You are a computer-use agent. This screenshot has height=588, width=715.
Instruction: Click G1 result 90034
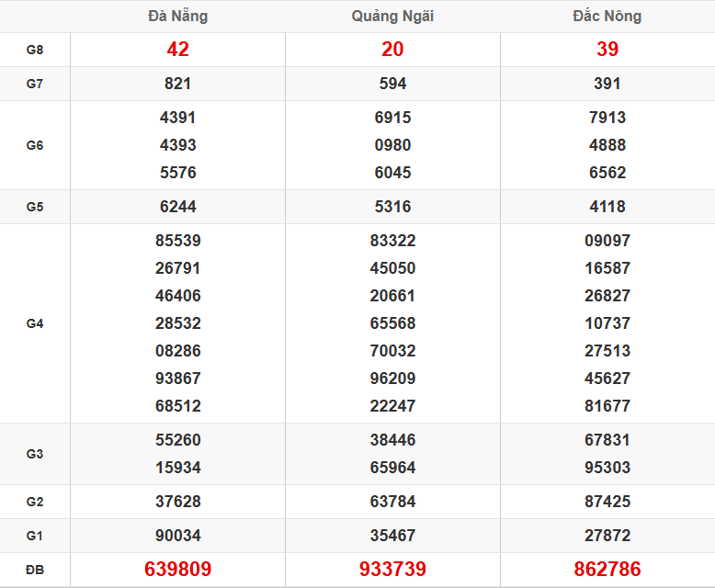click(177, 536)
